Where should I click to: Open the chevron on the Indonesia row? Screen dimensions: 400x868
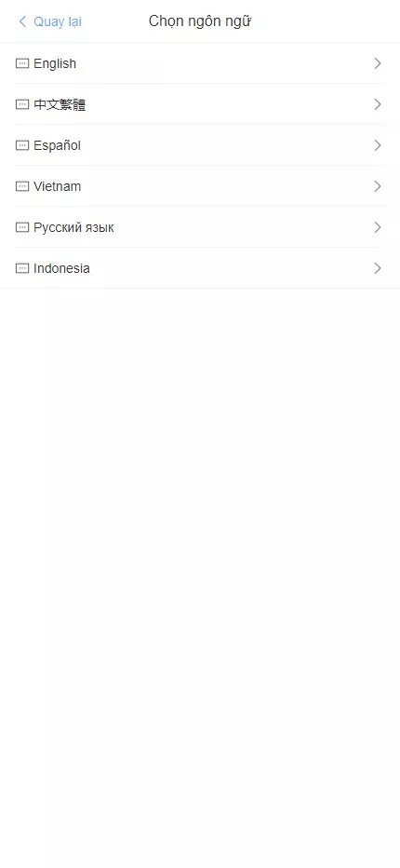[378, 268]
